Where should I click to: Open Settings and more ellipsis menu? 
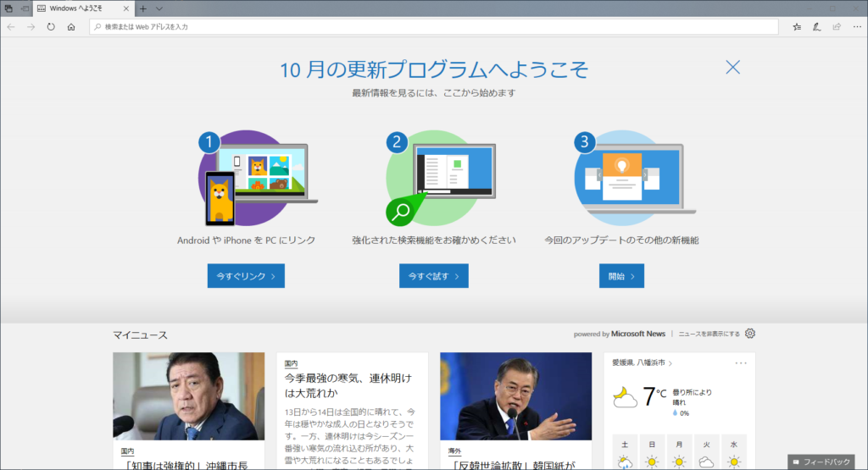(857, 26)
